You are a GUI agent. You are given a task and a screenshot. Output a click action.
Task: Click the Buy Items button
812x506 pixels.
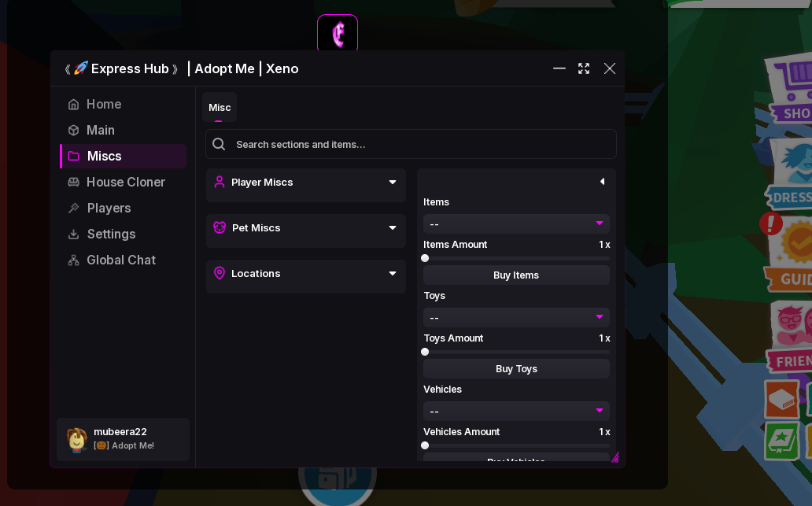click(516, 275)
